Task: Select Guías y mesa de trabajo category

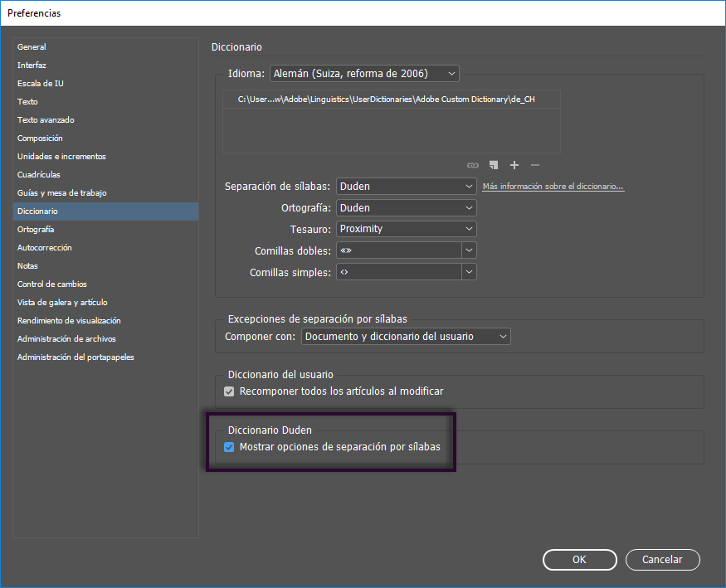Action: [x=105, y=193]
